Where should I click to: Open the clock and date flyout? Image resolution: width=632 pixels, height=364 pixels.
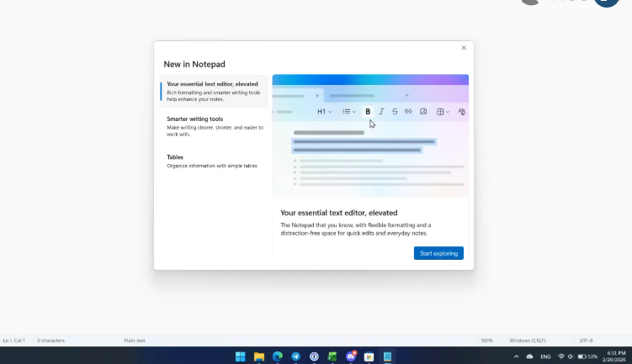click(x=613, y=356)
